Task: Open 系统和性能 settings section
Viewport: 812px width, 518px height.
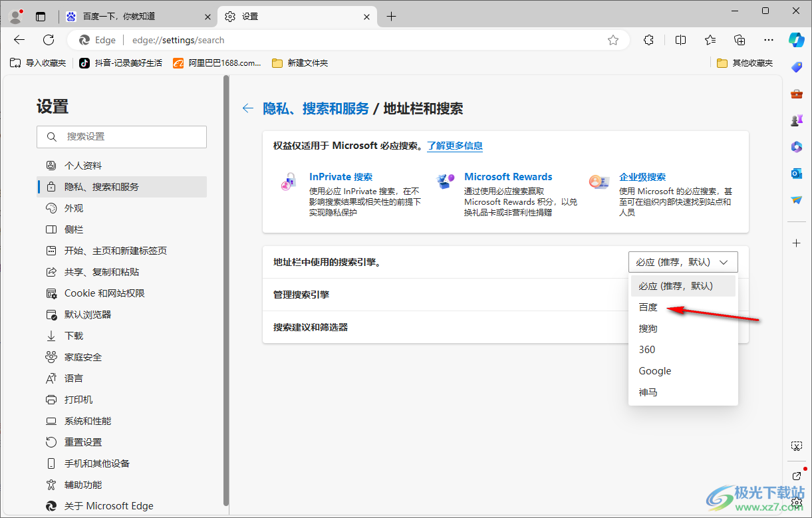Action: point(122,421)
